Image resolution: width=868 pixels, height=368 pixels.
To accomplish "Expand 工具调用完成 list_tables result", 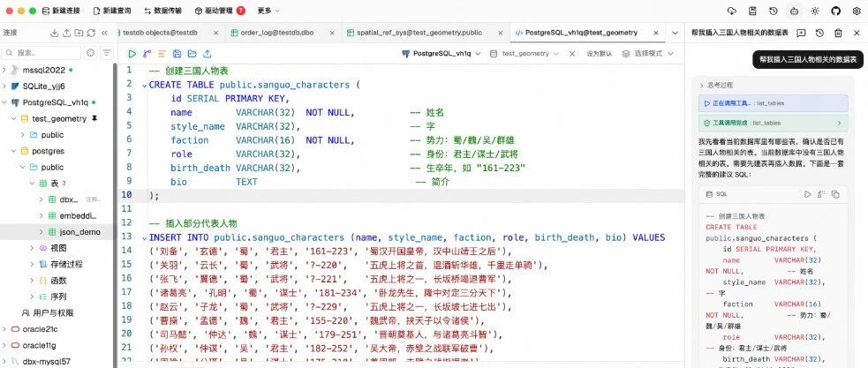I will coord(774,123).
